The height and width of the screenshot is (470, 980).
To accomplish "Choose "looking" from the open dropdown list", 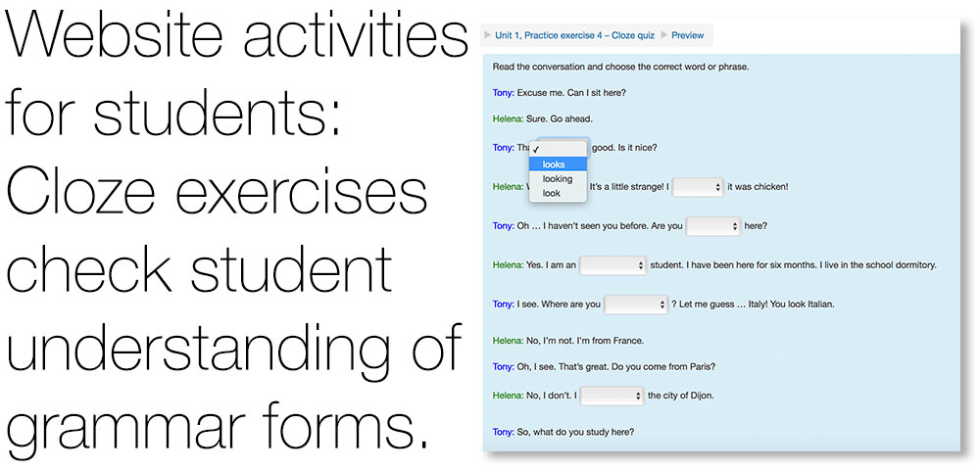I will coord(558,178).
